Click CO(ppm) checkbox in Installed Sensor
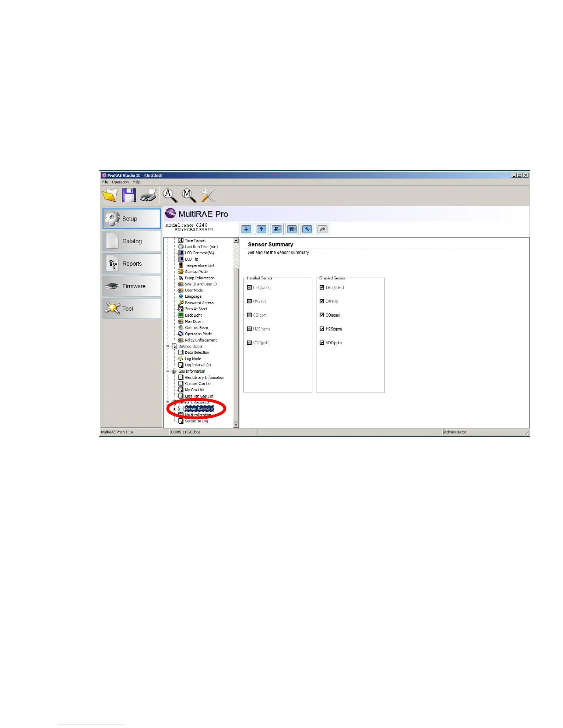 click(x=249, y=315)
